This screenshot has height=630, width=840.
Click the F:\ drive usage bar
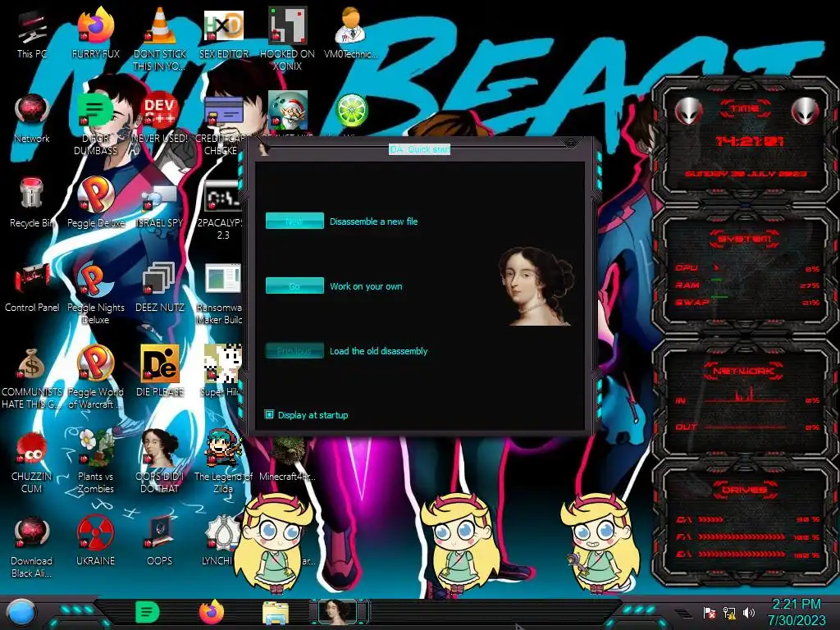[742, 536]
